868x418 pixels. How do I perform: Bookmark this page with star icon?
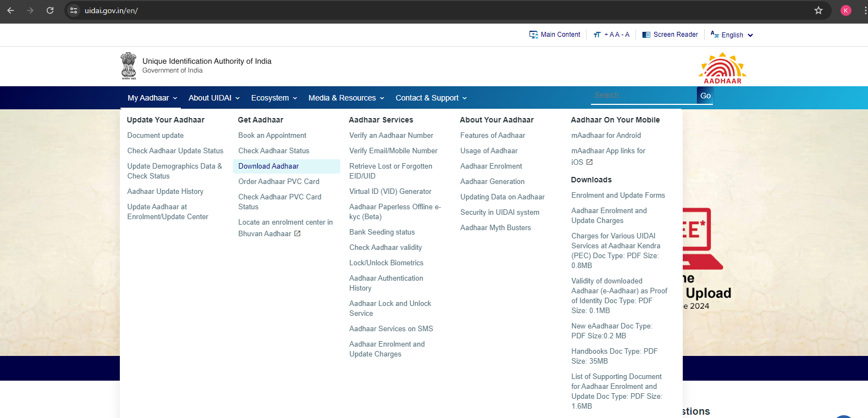tap(818, 10)
